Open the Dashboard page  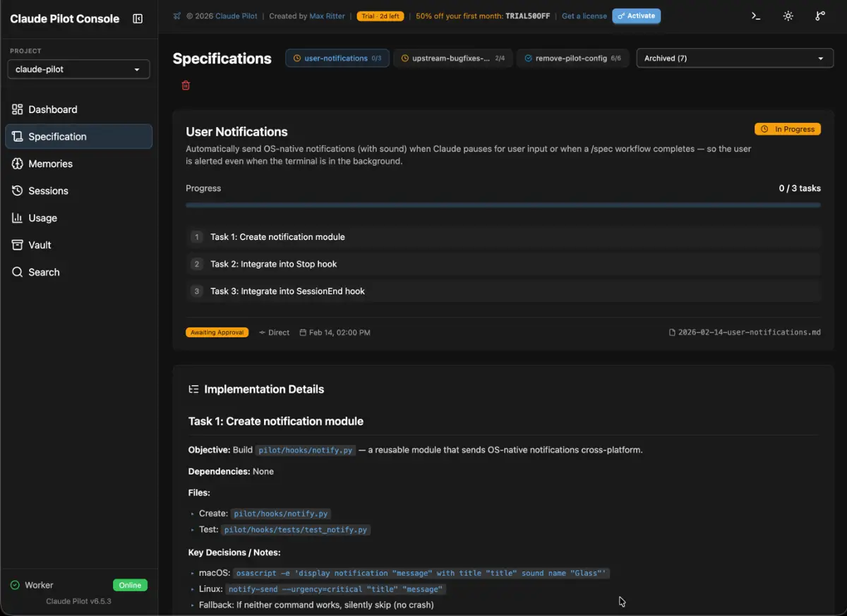(x=53, y=109)
